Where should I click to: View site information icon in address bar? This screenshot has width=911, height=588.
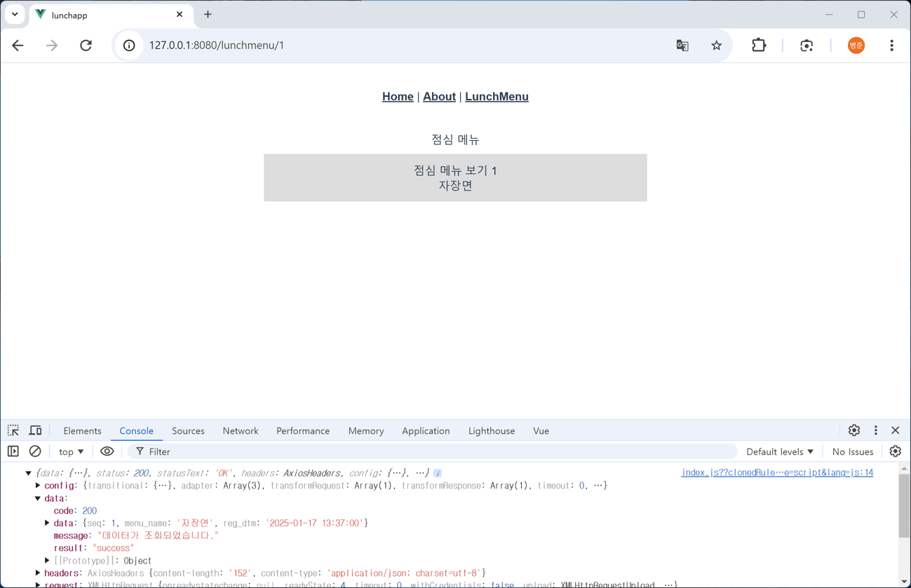[129, 46]
